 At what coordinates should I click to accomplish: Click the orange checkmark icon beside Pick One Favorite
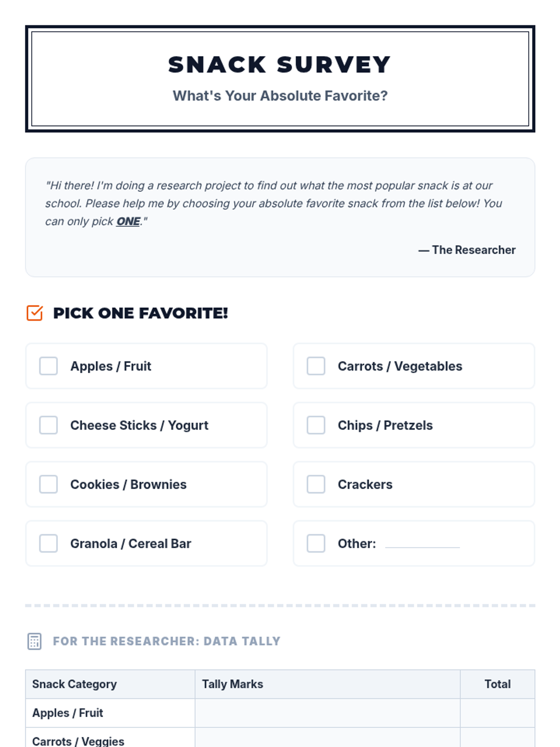(35, 313)
